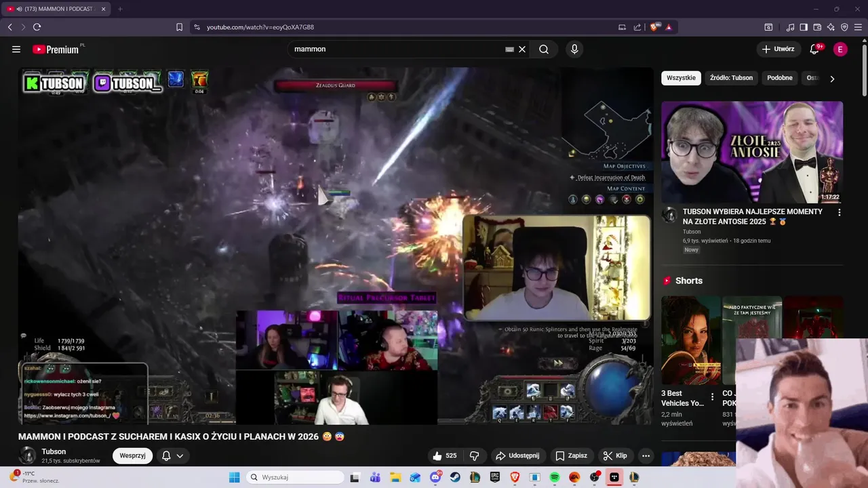Screen dimensions: 868x488
Task: Open options for the Złote Antosie video
Action: tap(840, 212)
